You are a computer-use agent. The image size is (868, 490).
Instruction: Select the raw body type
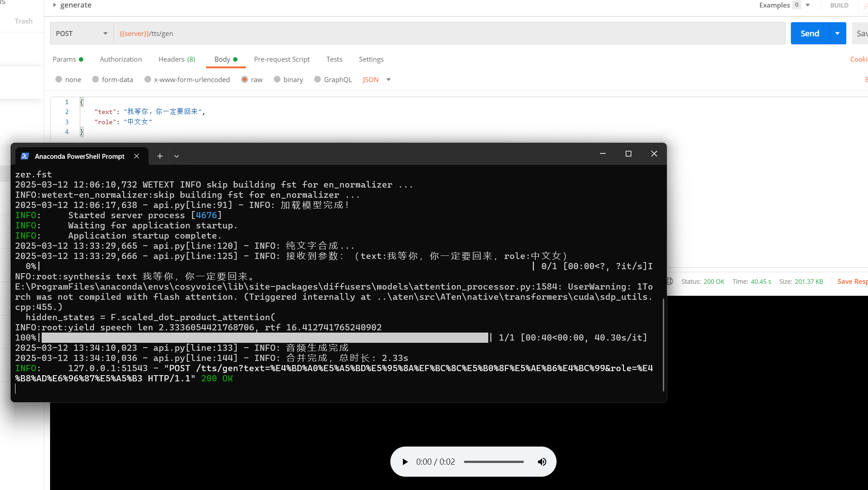pyautogui.click(x=245, y=79)
